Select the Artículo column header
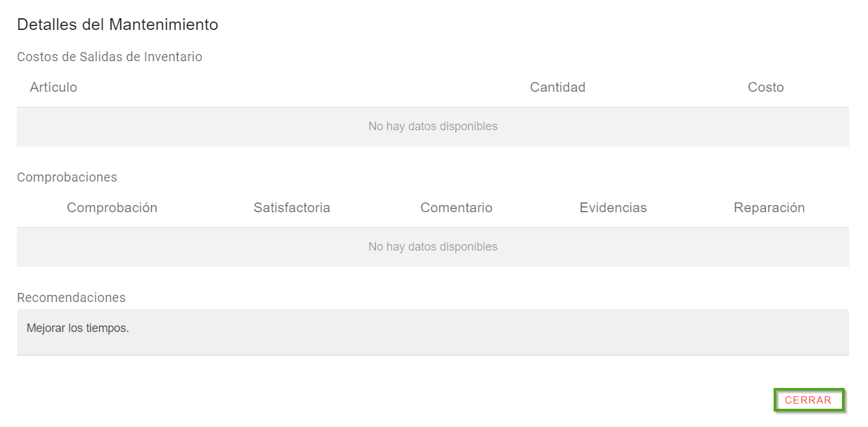The height and width of the screenshot is (427, 868). coord(53,87)
